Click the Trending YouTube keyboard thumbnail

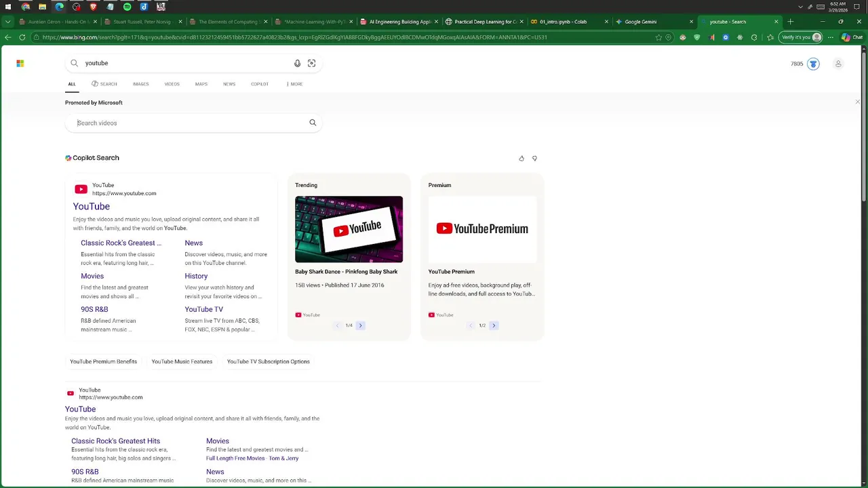point(349,229)
